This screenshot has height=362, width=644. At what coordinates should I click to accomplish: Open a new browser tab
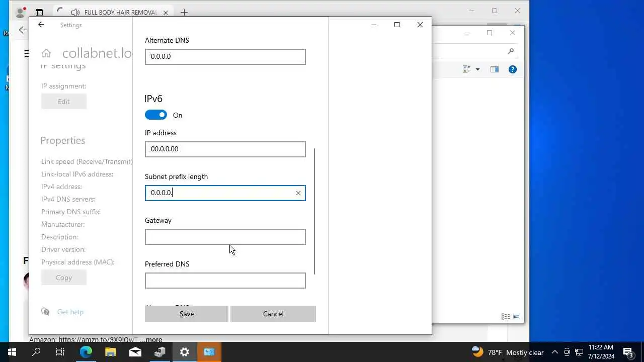184,13
